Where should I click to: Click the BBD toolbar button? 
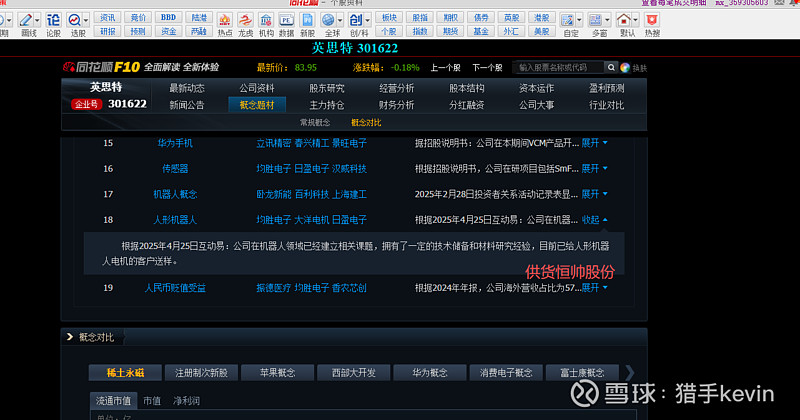168,17
